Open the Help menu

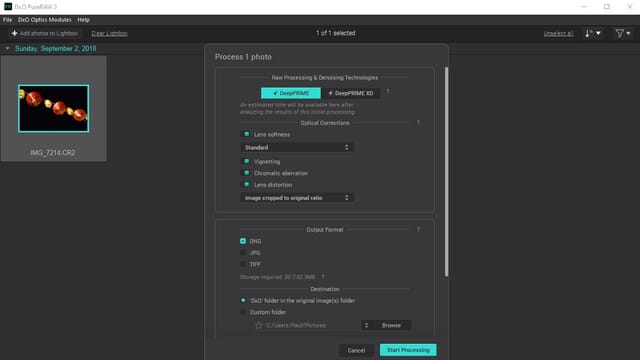pyautogui.click(x=83, y=20)
